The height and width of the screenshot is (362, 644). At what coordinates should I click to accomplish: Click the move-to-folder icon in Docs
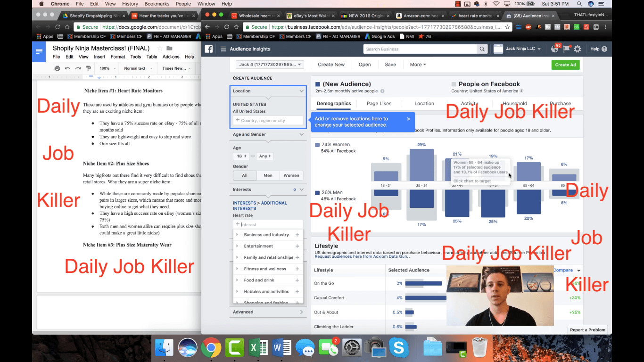tap(169, 48)
